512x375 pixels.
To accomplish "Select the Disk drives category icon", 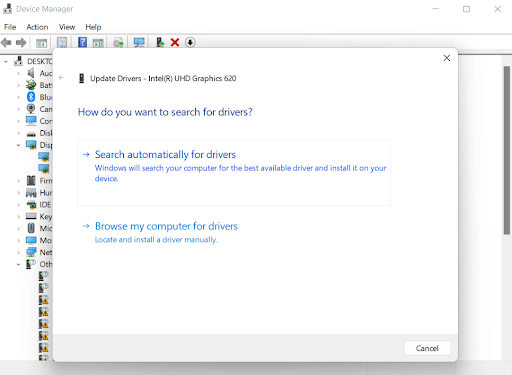I will click(31, 134).
